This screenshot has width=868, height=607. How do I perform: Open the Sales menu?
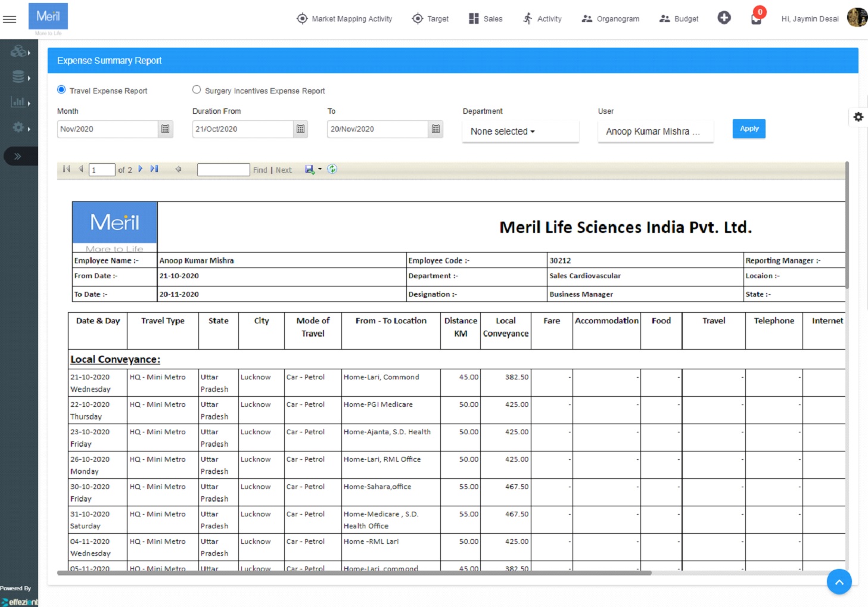(486, 19)
